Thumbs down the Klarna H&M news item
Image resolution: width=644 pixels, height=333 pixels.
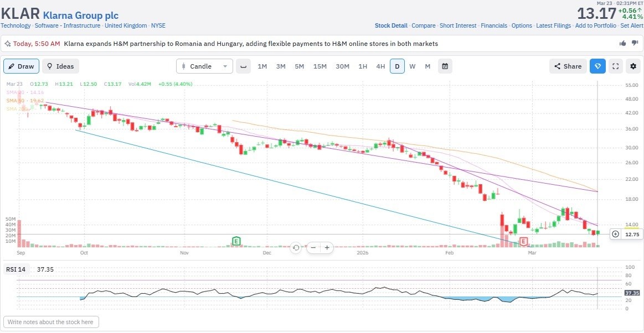pos(635,43)
